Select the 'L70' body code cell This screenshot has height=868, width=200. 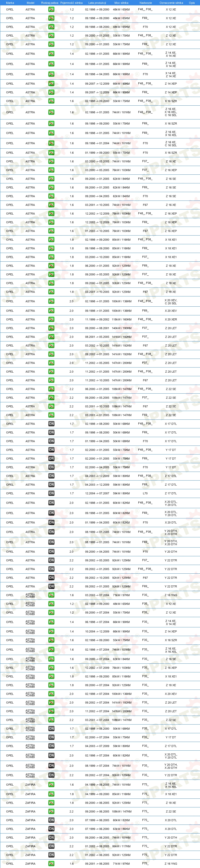coord(145,493)
